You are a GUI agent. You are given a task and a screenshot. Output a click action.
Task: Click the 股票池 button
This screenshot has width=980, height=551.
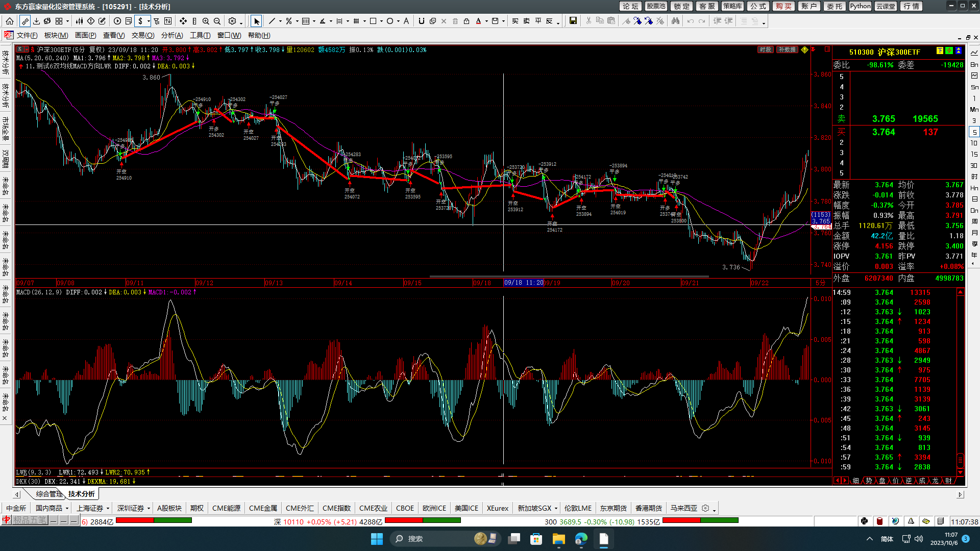tap(656, 6)
